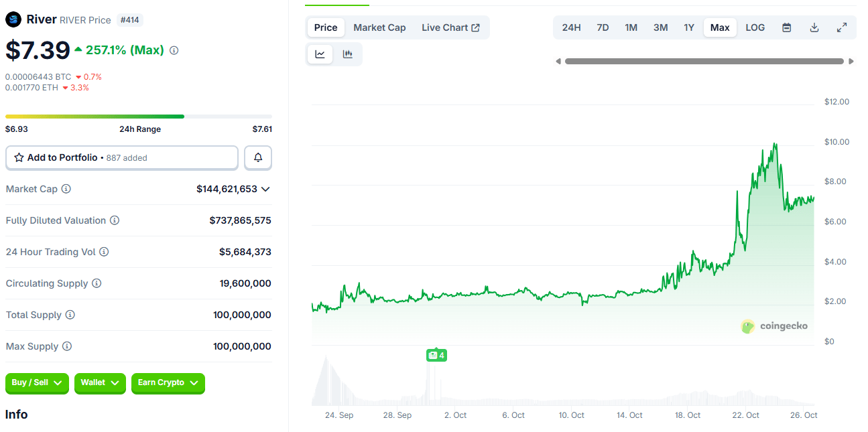Click the right arrow of the chart scrollbar

tap(851, 61)
